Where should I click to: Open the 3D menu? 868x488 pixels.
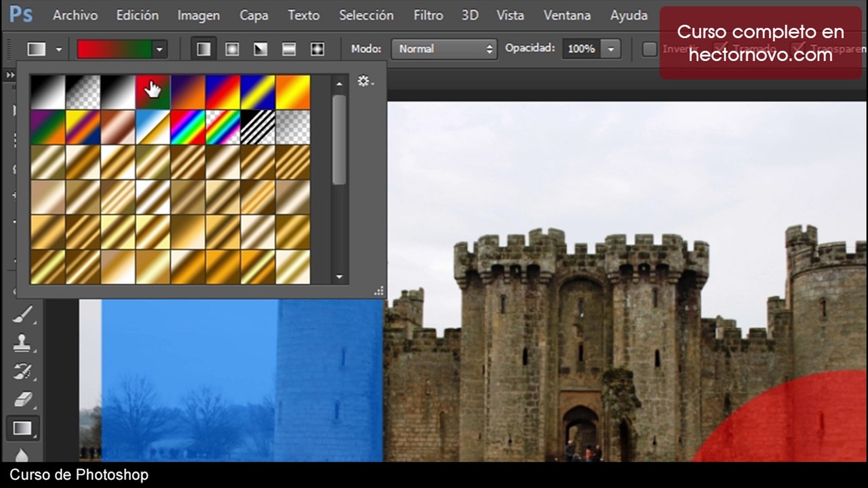tap(470, 15)
